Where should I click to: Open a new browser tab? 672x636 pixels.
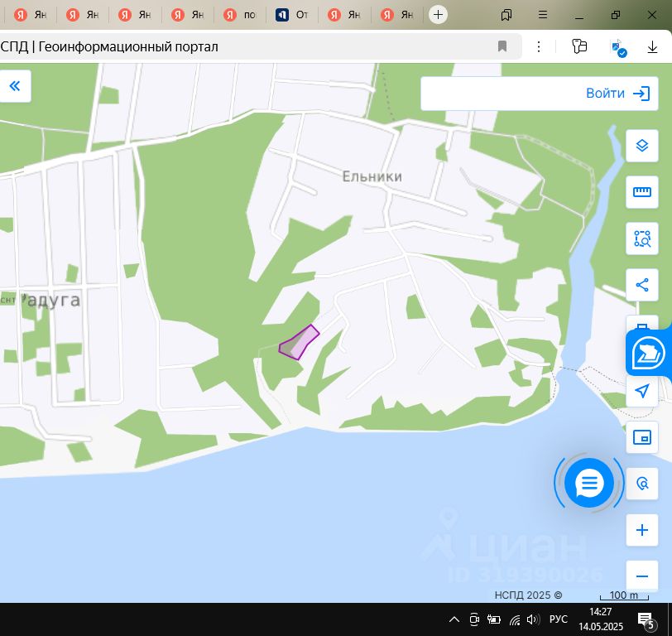click(438, 15)
